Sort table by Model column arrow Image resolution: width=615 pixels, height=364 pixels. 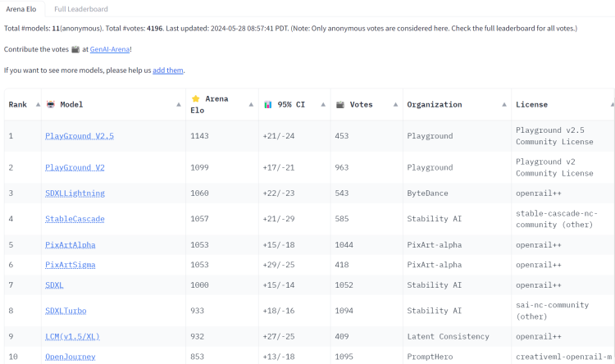coord(179,105)
